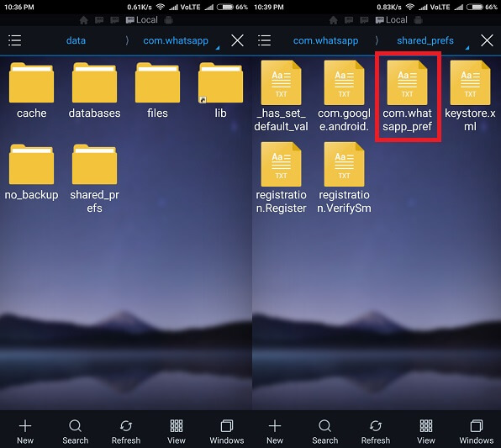Screen dimensions: 501x448
Task: Tap View in the right bottom toolbar
Action: click(x=426, y=432)
